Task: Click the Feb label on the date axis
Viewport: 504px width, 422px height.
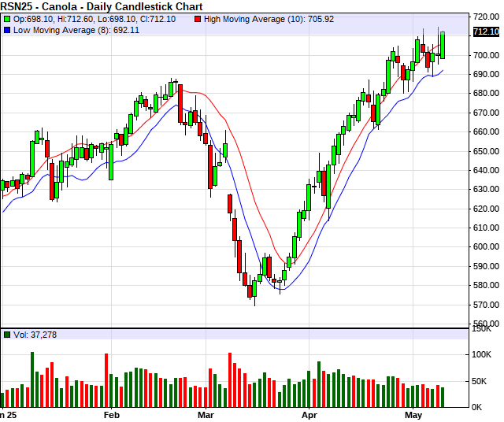Action: (111, 414)
